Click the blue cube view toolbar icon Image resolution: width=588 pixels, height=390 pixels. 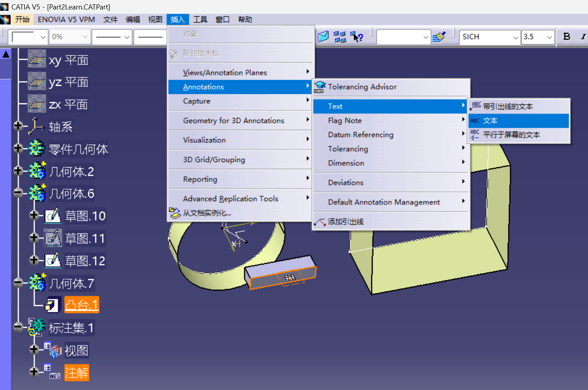[323, 37]
